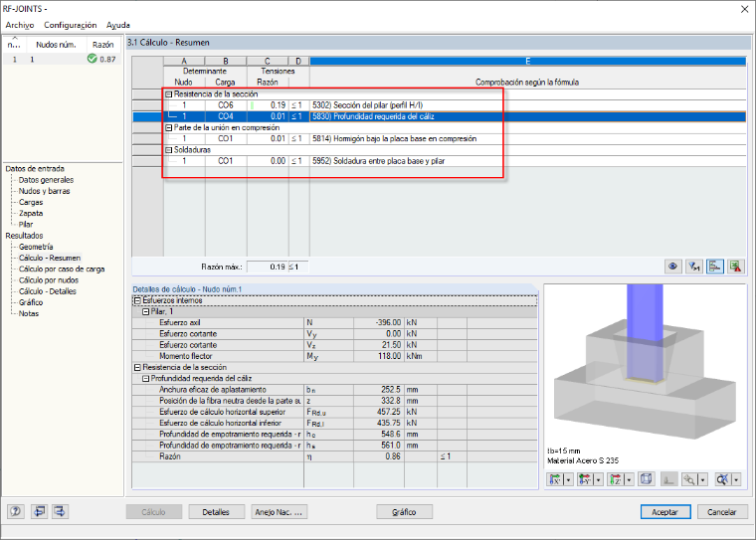Open dropdown next to -Y axis view
Viewport: 756px width, 540px height.
tap(599, 479)
